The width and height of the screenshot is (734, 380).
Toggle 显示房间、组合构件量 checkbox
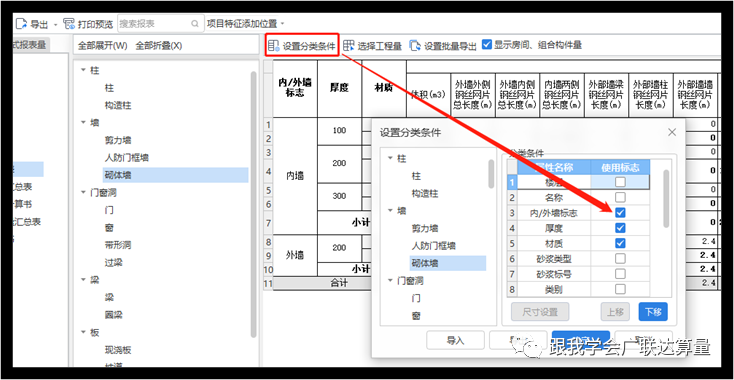tap(487, 44)
